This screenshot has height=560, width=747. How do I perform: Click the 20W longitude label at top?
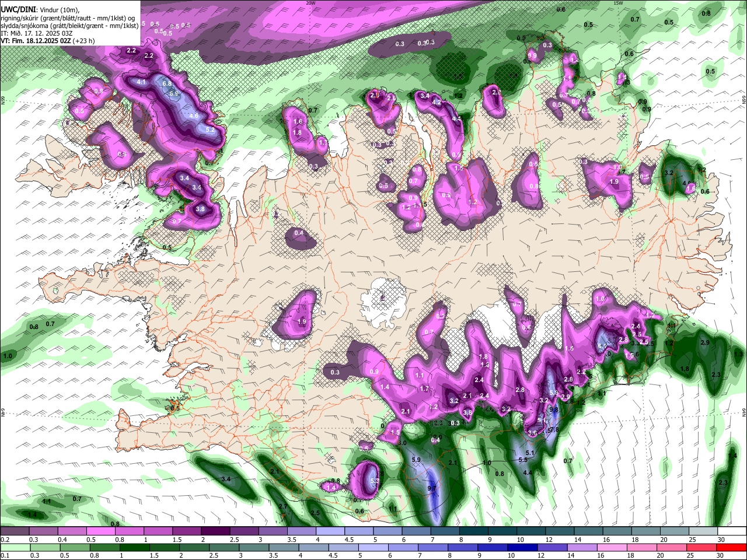tap(310, 3)
